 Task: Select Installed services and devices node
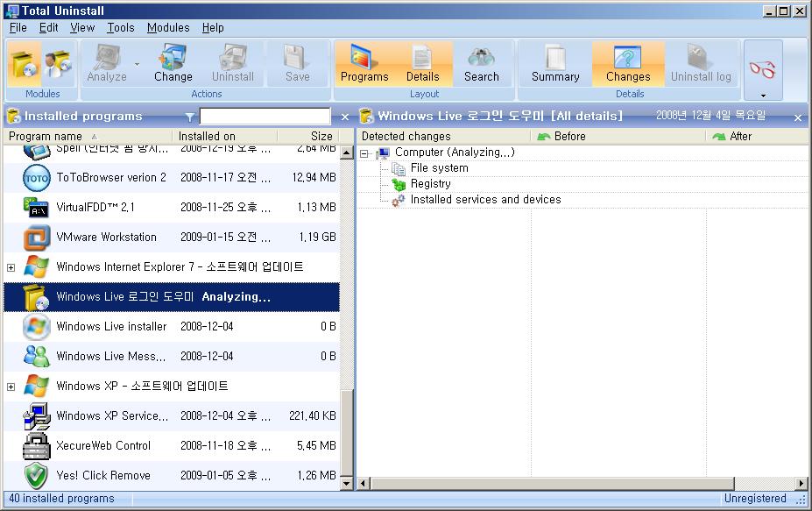pos(485,200)
